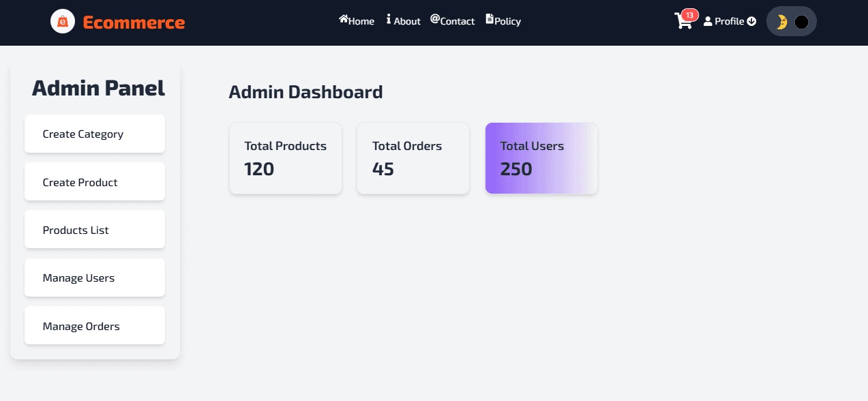Click the Total Products card

(x=285, y=158)
